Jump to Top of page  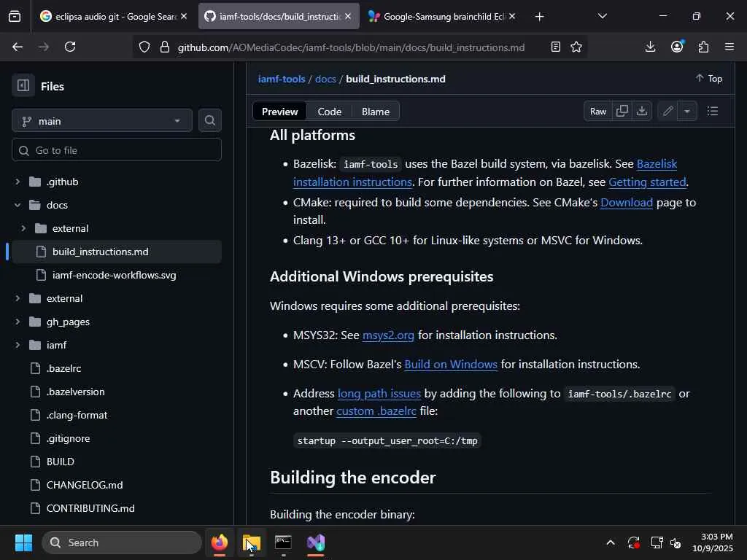coord(709,79)
